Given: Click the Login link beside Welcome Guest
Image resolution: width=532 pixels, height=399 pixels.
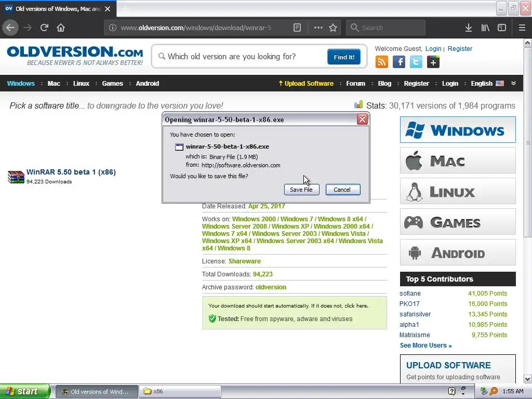Looking at the screenshot, I should [433, 48].
